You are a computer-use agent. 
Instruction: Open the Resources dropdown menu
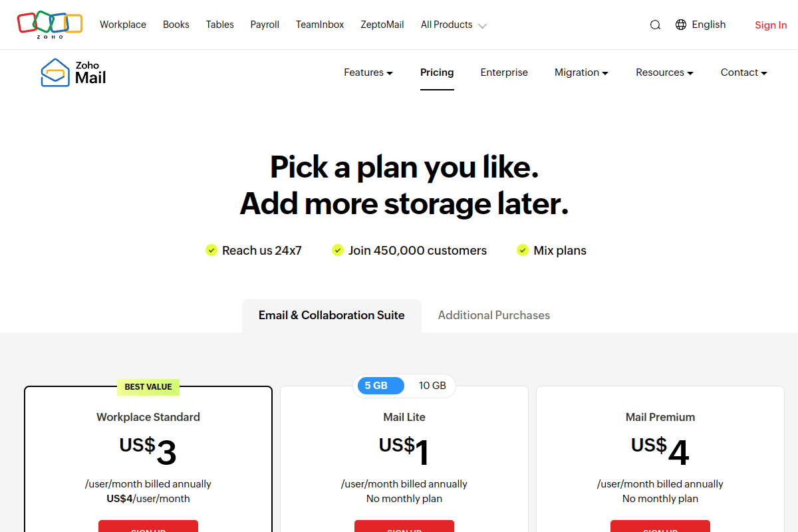664,72
